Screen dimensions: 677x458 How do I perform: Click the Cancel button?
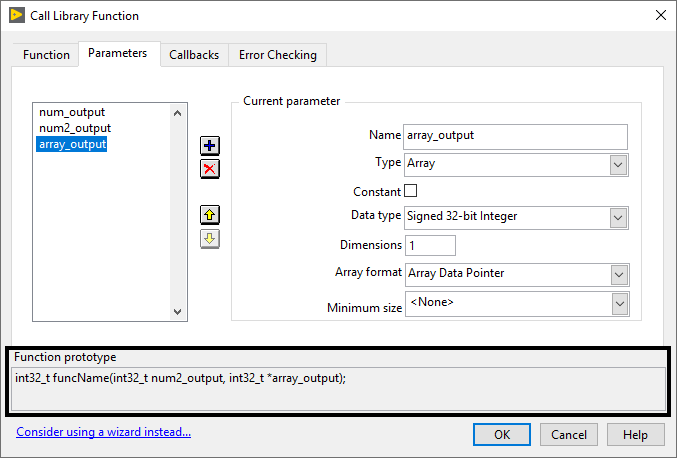569,434
